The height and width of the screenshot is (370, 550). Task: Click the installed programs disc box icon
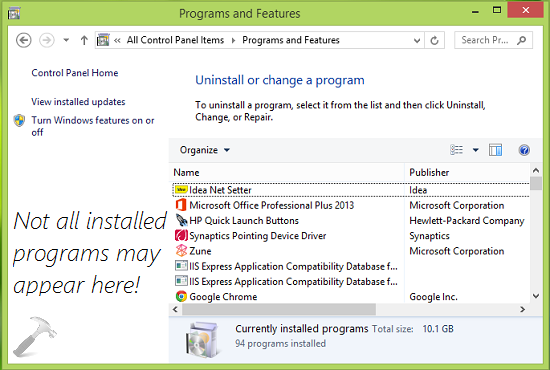pos(202,339)
